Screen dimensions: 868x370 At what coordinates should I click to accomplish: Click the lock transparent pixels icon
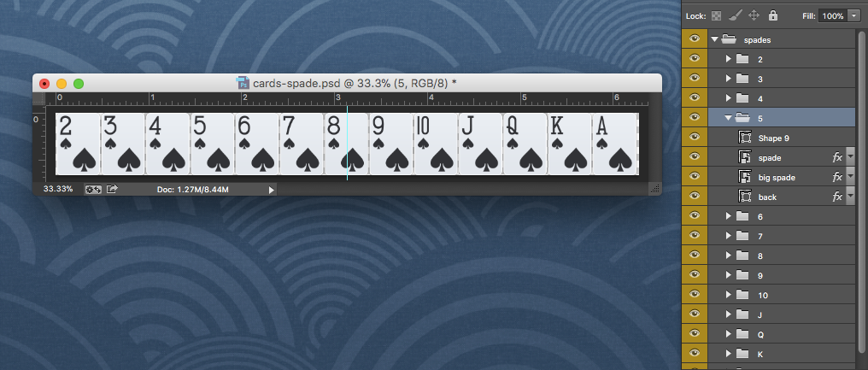click(x=716, y=16)
